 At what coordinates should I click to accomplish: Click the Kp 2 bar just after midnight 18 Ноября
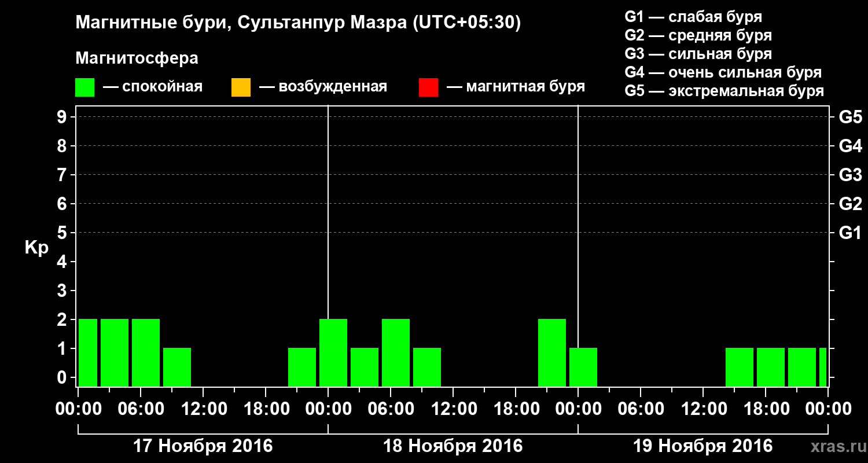pos(333,352)
